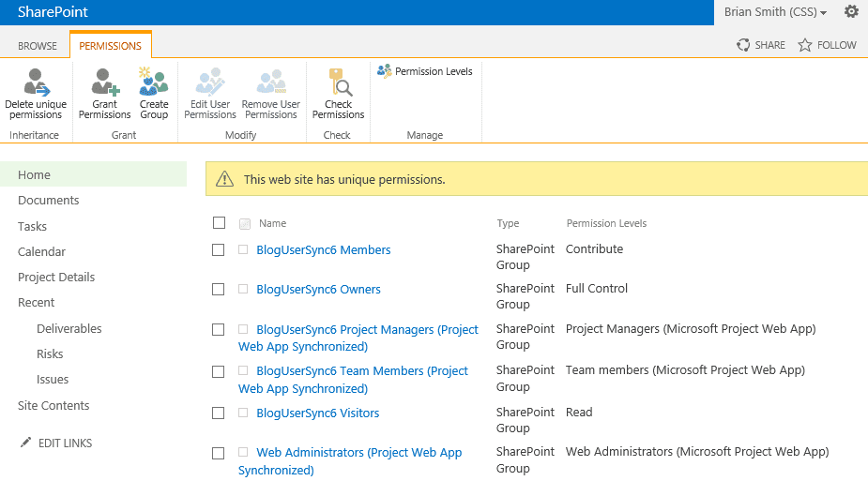The width and height of the screenshot is (868, 496).
Task: Open Risks under Recent
Action: 50,353
